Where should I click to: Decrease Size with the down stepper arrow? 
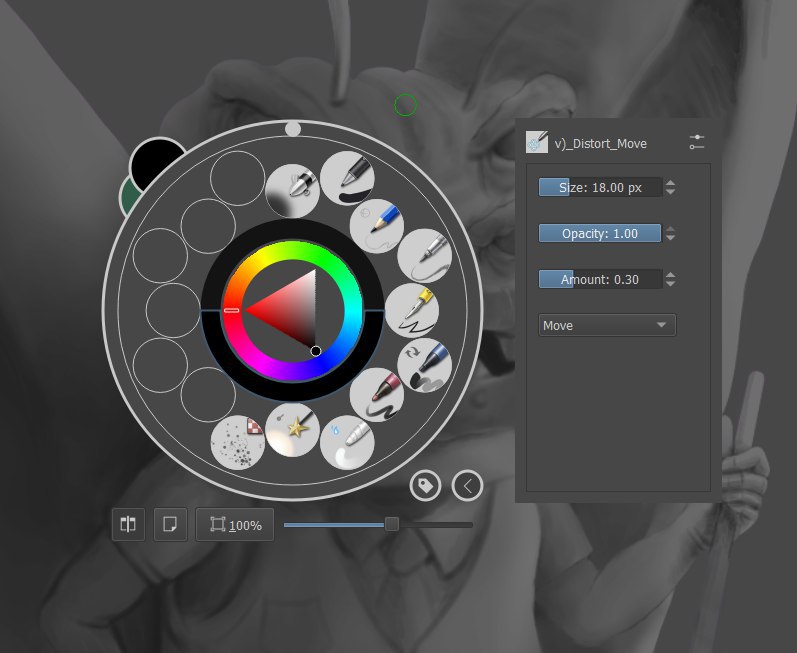click(x=670, y=192)
